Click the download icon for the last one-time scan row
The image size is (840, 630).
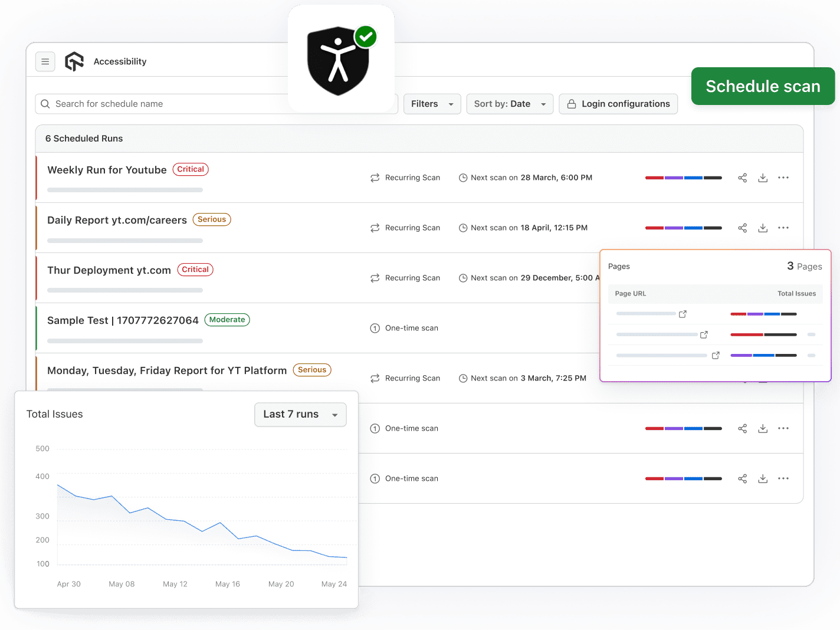coord(763,478)
